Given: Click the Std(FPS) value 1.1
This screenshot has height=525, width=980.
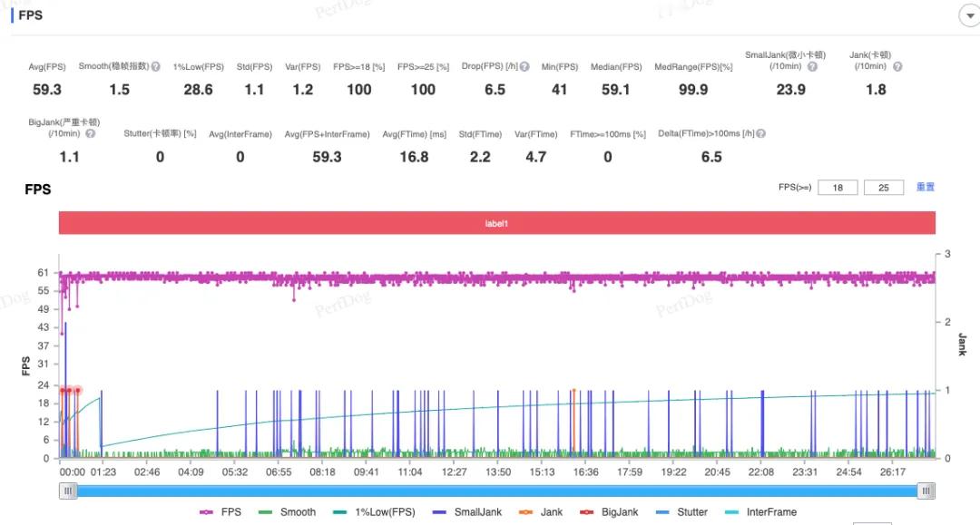Looking at the screenshot, I should coord(254,90).
